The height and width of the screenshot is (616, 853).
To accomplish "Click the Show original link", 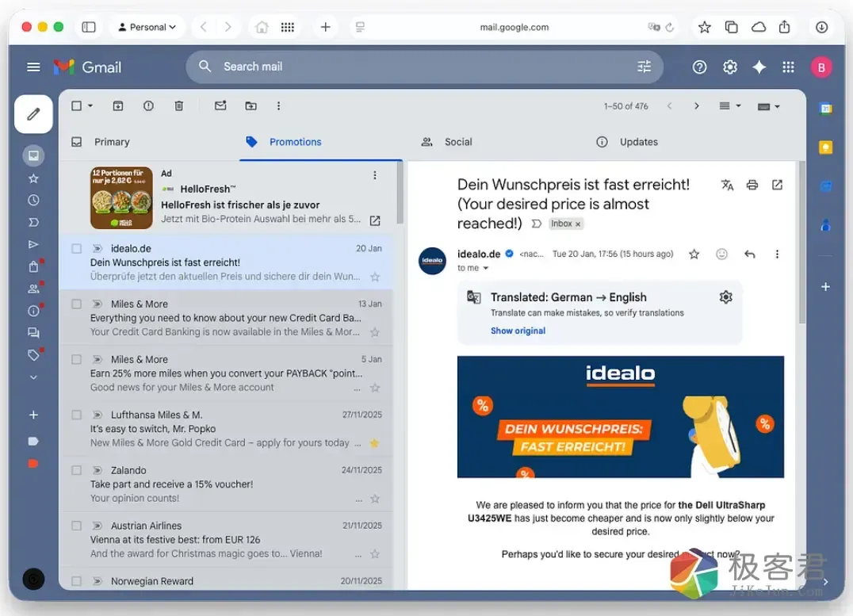I will point(518,331).
